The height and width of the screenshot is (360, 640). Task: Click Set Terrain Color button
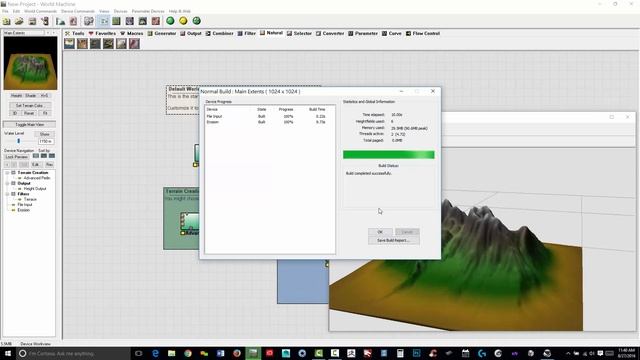[x=29, y=106]
